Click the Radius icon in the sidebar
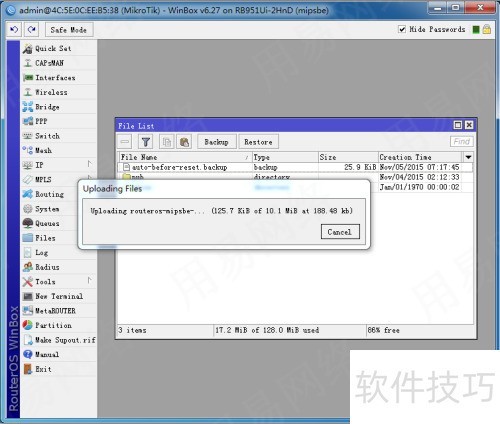500x424 pixels. pos(28,267)
